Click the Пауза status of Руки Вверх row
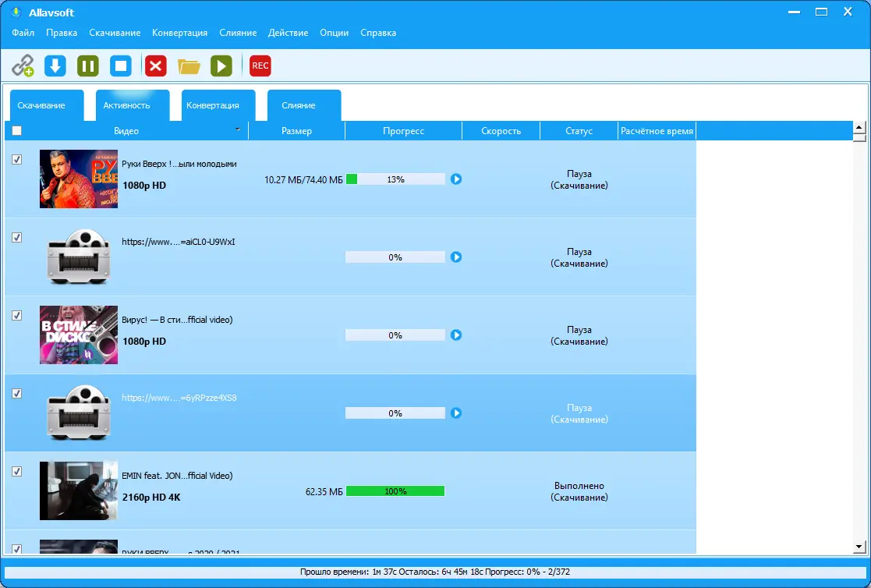 pyautogui.click(x=579, y=179)
